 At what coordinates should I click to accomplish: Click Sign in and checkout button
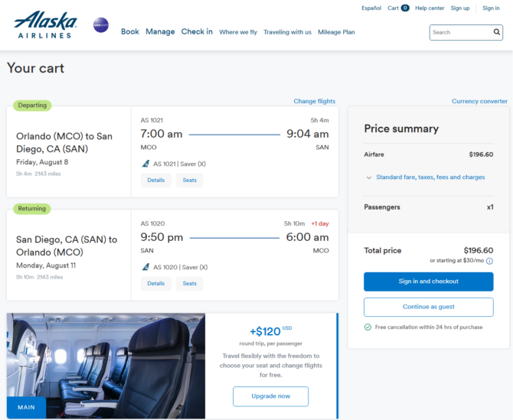tap(429, 282)
